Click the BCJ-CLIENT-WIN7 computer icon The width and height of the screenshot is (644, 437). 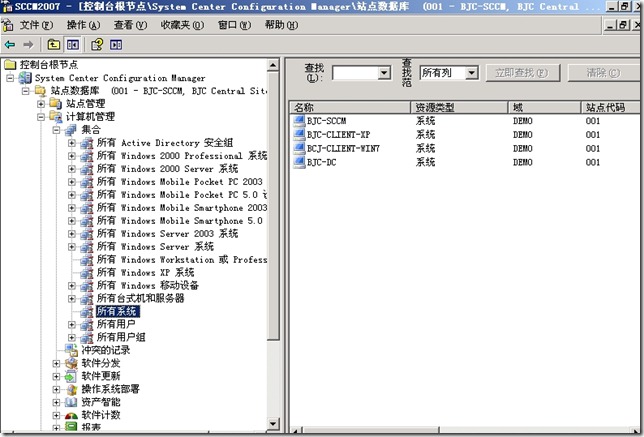click(x=299, y=148)
